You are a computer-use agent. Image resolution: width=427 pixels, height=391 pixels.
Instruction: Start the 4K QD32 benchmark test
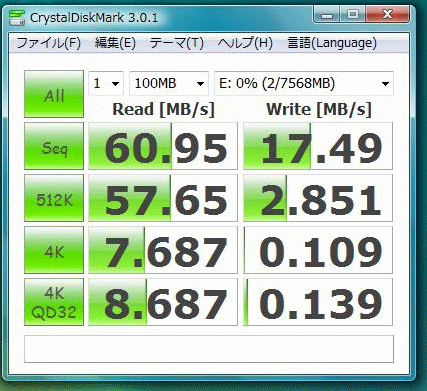click(54, 302)
